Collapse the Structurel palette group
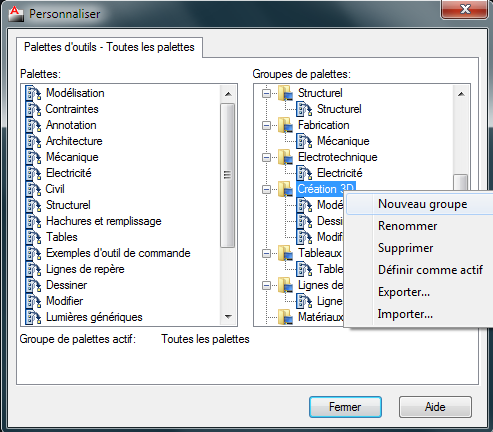The image size is (493, 432). 266,93
